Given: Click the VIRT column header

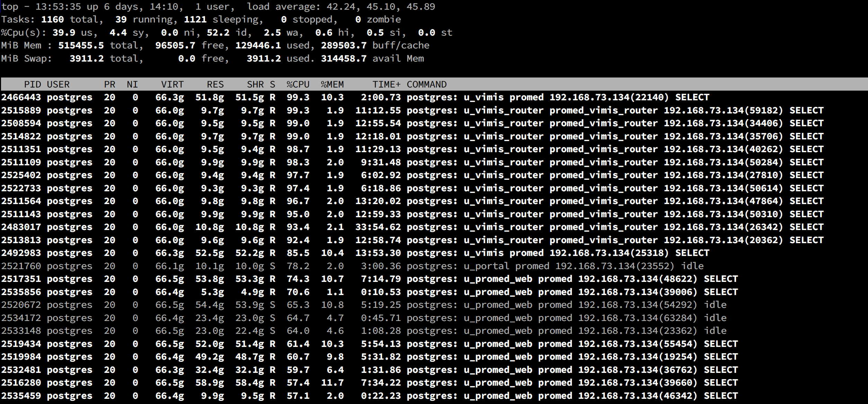Looking at the screenshot, I should coord(172,84).
